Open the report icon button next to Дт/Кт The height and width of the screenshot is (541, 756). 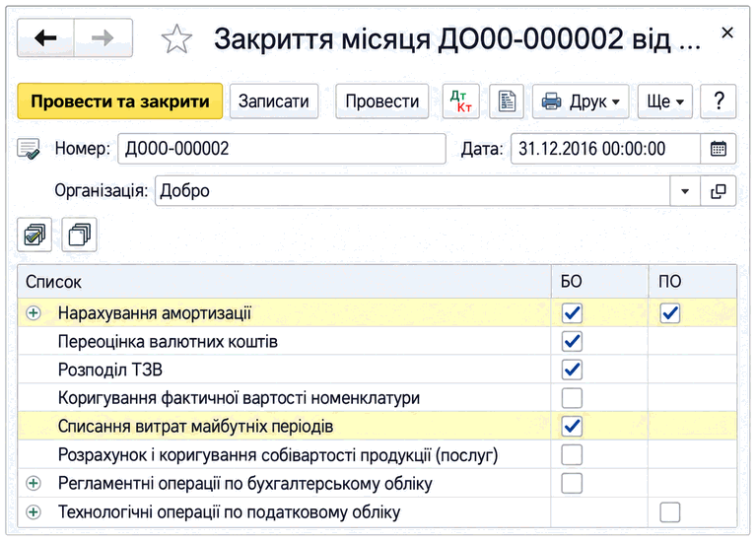click(x=507, y=101)
